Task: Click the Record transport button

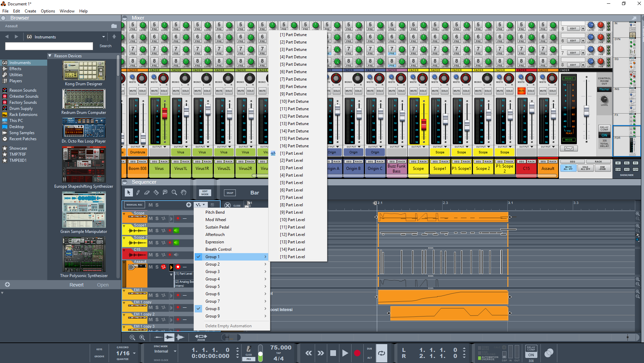Action: pyautogui.click(x=357, y=353)
